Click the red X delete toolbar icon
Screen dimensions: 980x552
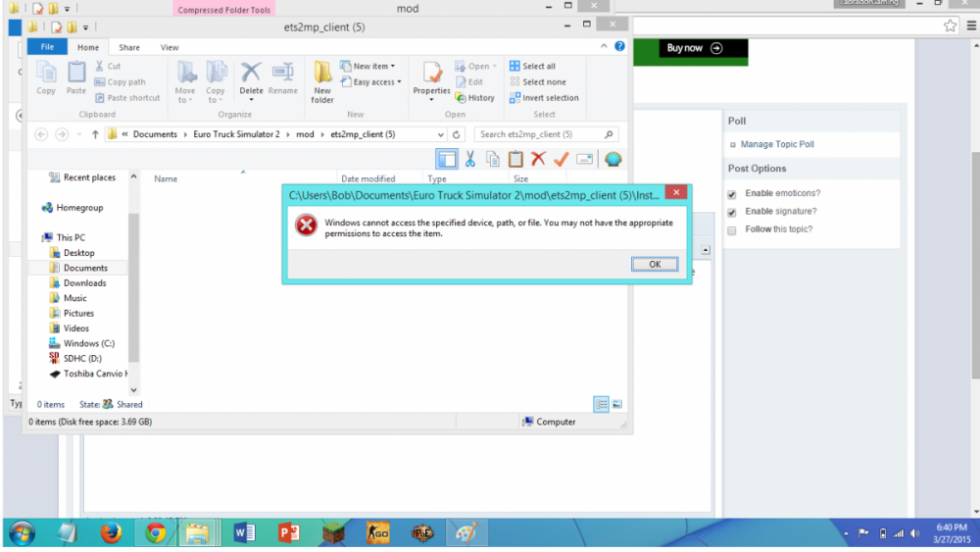click(538, 159)
